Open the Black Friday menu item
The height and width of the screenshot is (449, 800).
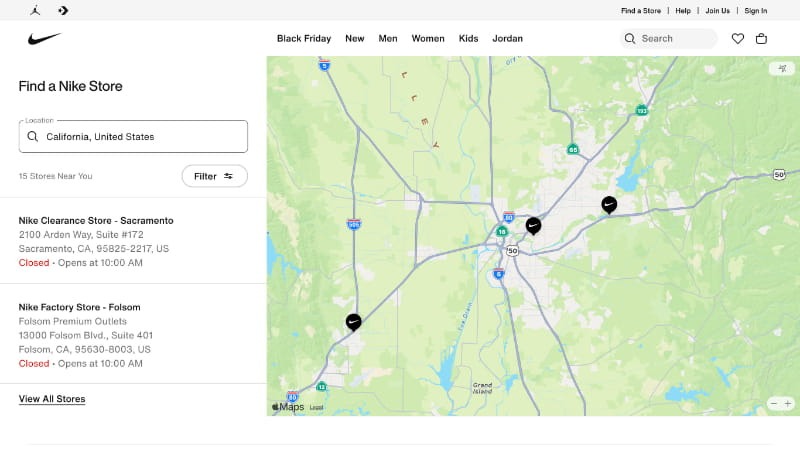click(303, 39)
